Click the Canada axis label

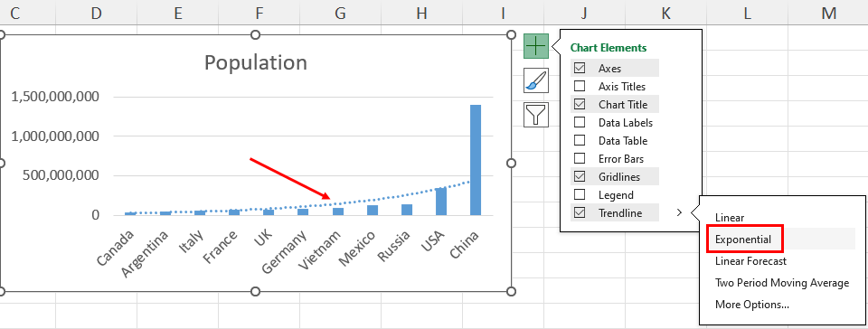click(115, 248)
